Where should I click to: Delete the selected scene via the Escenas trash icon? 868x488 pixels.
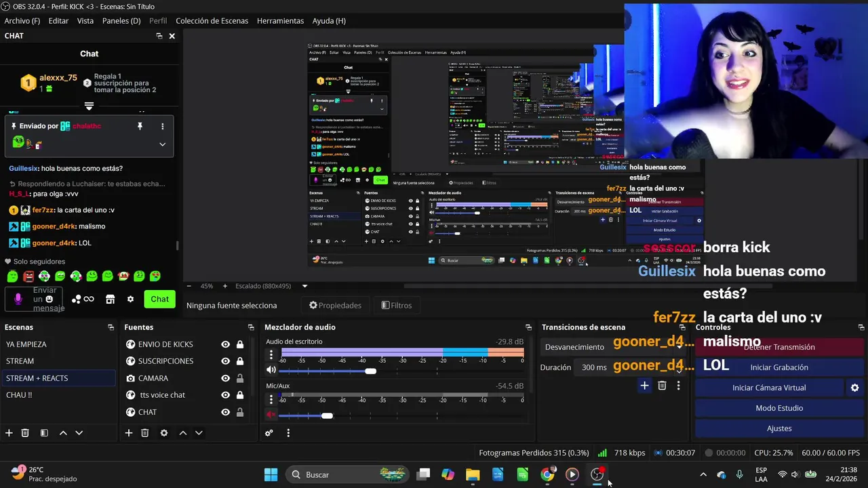pyautogui.click(x=25, y=433)
